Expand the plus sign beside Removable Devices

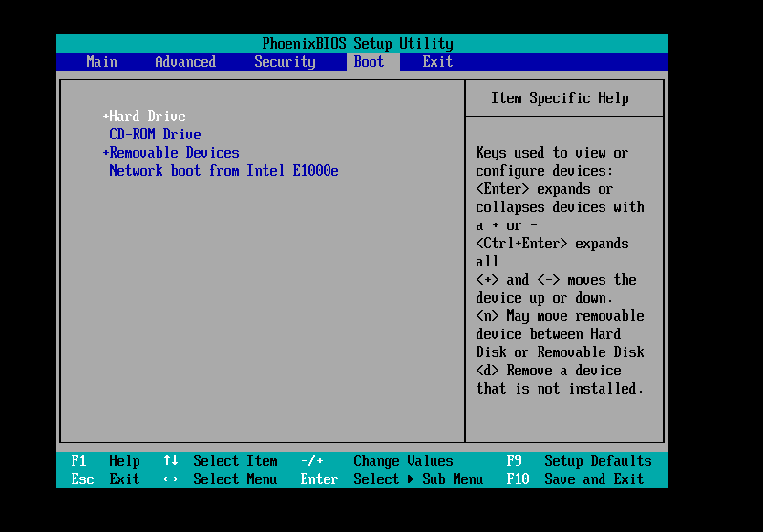click(105, 153)
